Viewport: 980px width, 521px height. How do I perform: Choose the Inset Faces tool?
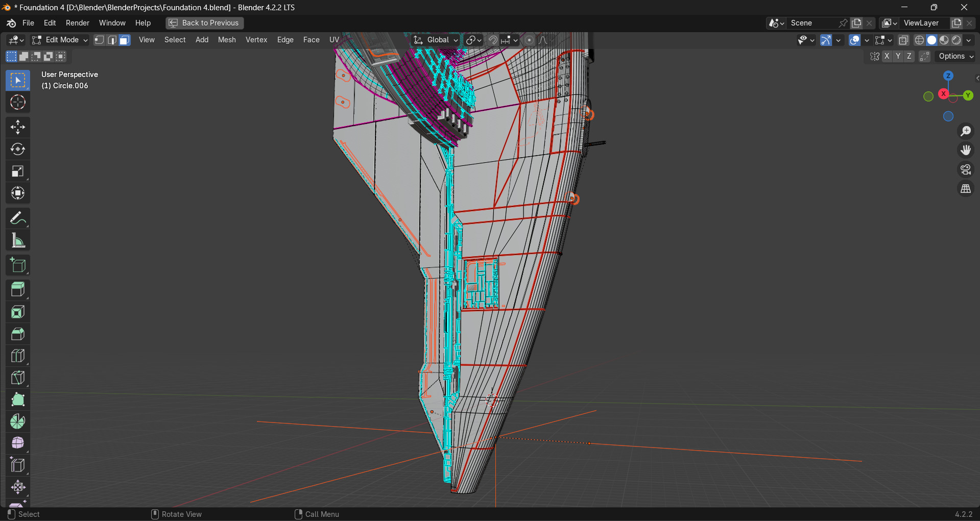coord(18,312)
